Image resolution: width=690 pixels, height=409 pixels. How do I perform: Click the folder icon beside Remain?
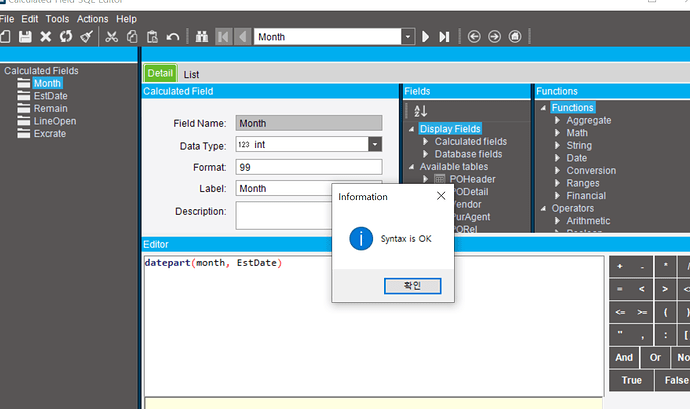pyautogui.click(x=24, y=108)
